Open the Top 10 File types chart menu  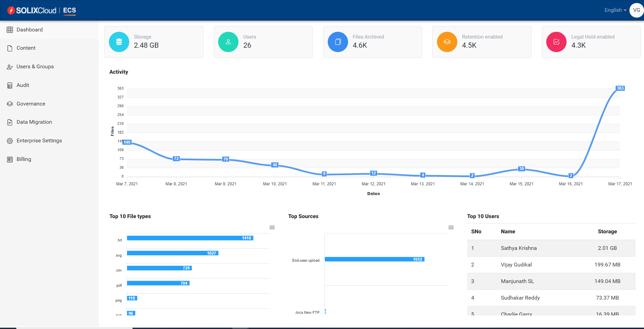click(x=272, y=227)
